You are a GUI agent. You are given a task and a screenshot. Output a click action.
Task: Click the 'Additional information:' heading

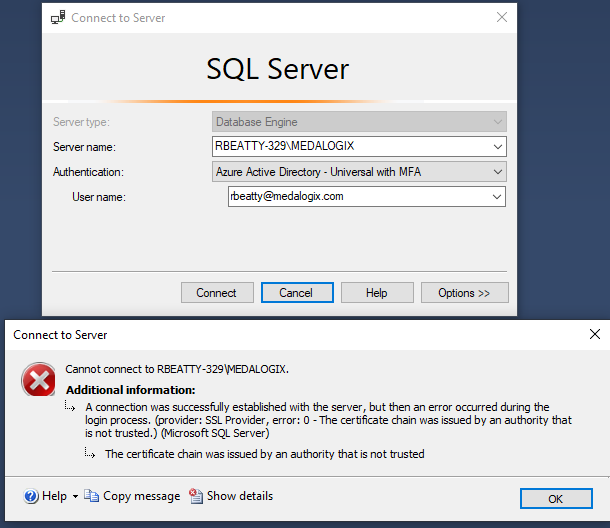click(x=131, y=390)
